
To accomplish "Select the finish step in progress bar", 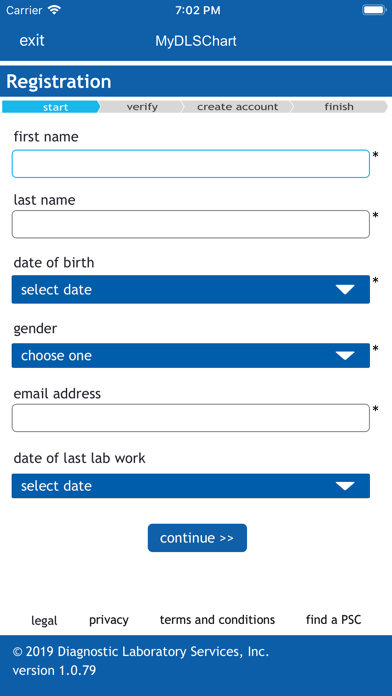I will (339, 107).
